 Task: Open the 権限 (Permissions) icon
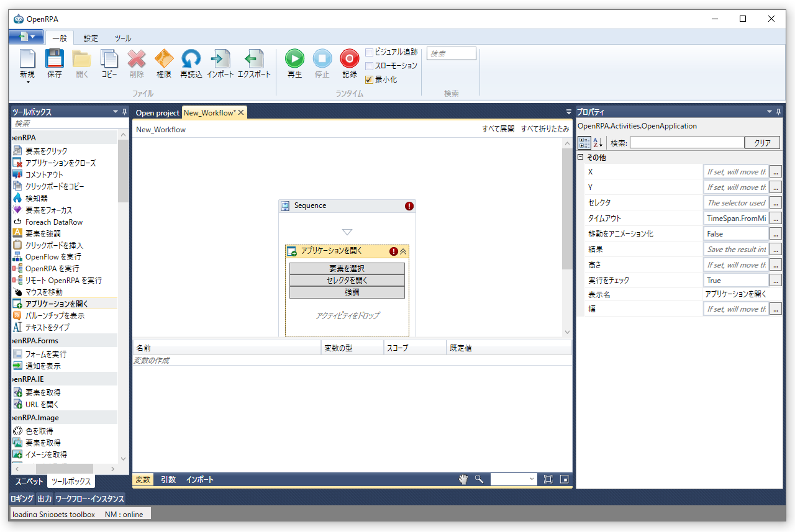tap(164, 64)
